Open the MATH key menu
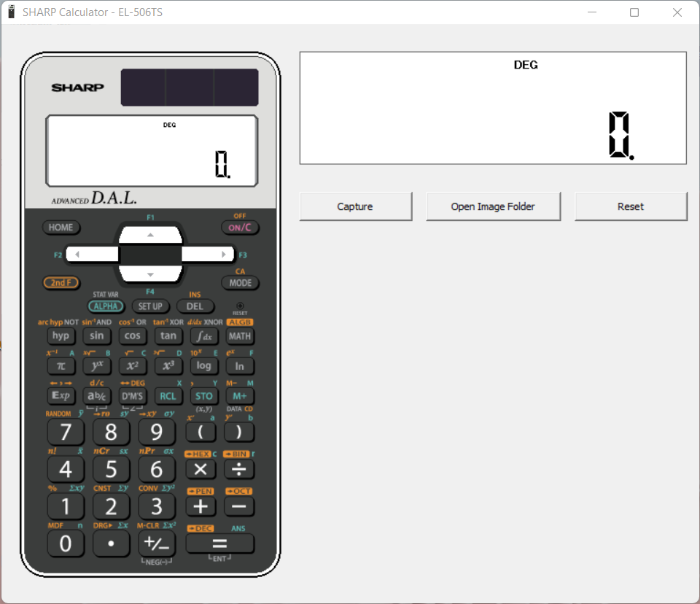The height and width of the screenshot is (604, 700). 240,336
